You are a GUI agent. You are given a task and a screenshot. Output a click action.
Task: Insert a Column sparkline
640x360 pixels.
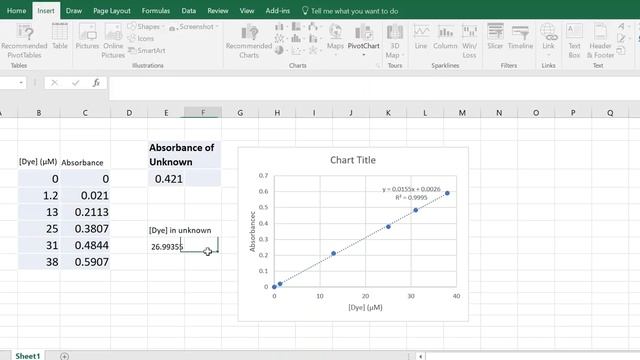(x=445, y=36)
